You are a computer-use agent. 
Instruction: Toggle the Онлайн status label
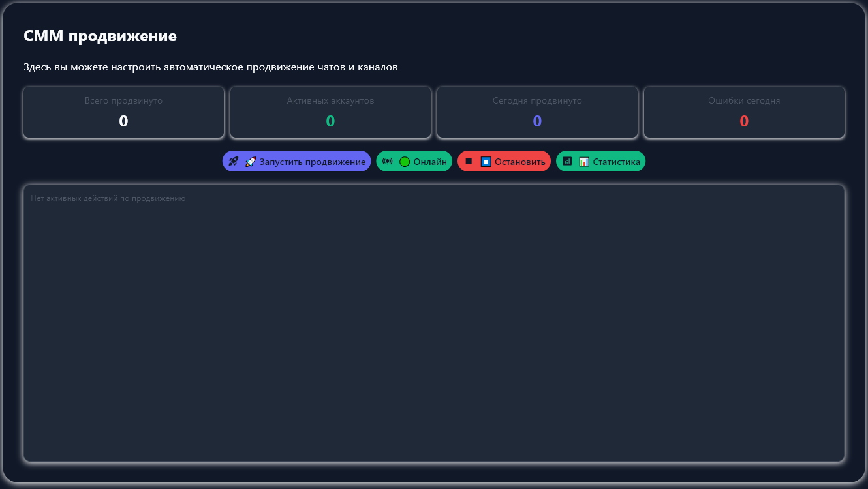430,162
